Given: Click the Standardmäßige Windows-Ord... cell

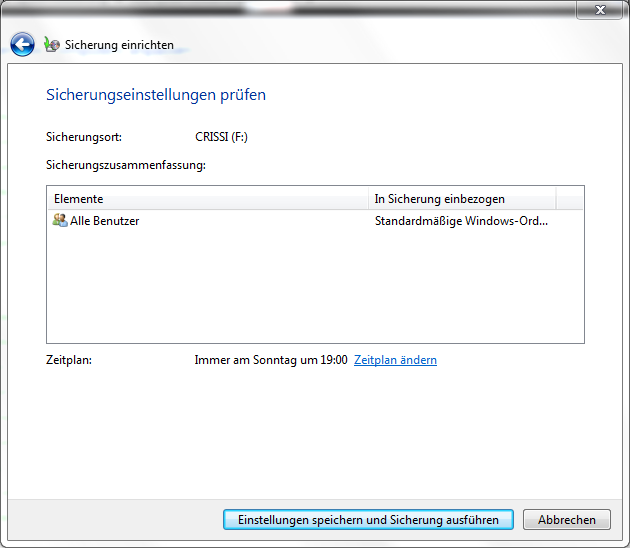Looking at the screenshot, I should tap(461, 221).
